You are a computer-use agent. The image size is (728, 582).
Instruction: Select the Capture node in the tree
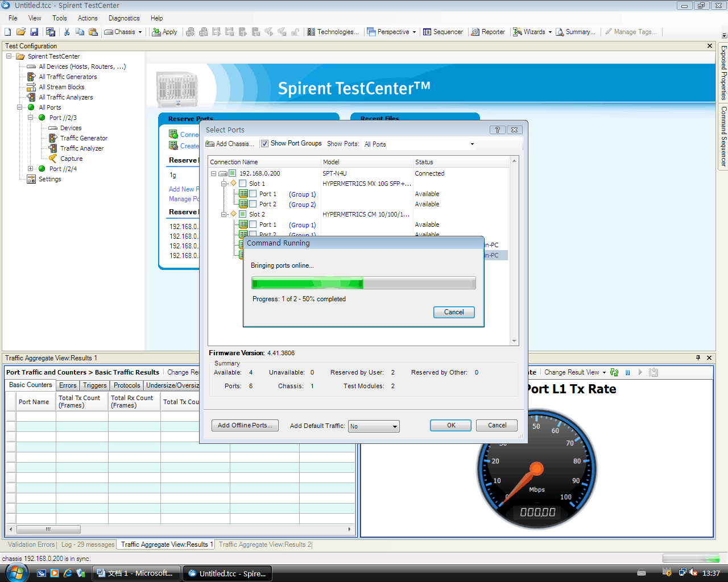[72, 159]
